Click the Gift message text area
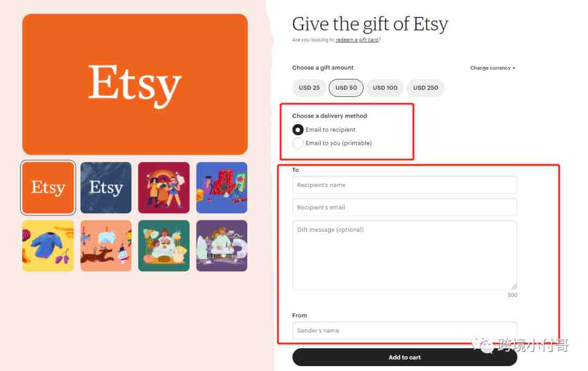The height and width of the screenshot is (371, 588). [x=405, y=255]
